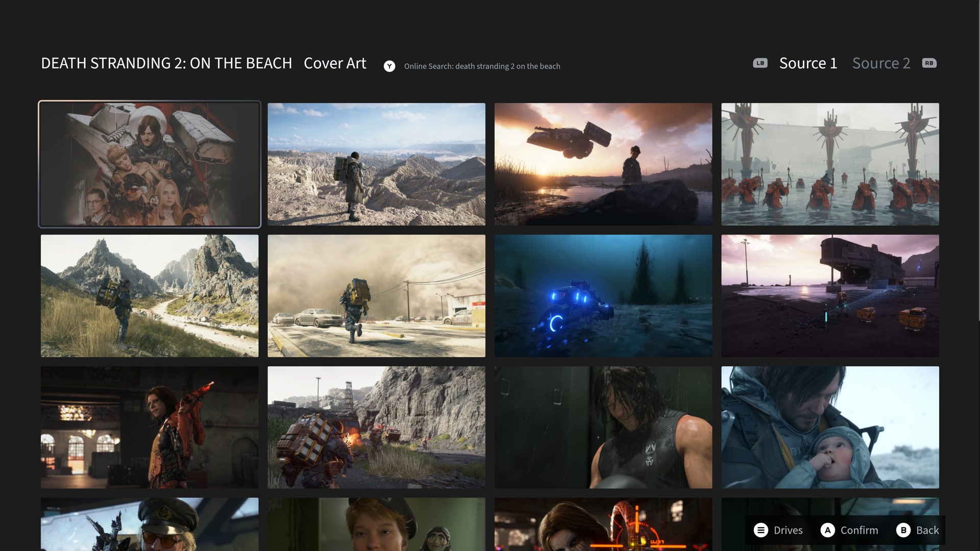Click the DEATH STRANDING 2: ON THE BEACH title
Screen dimensions: 980x551
pyautogui.click(x=166, y=63)
